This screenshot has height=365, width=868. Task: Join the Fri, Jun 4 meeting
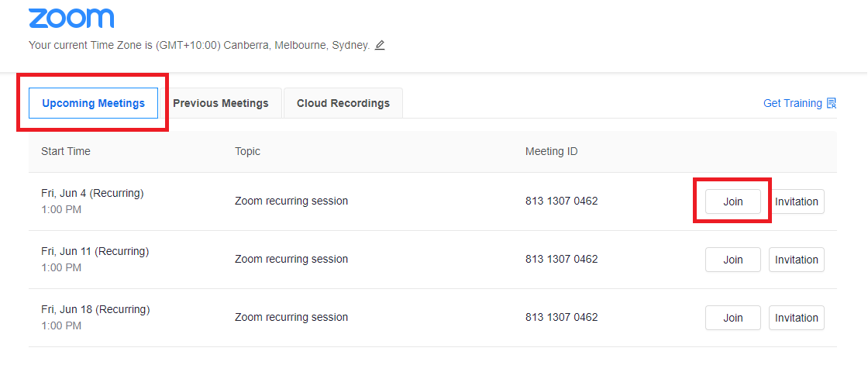pos(733,201)
